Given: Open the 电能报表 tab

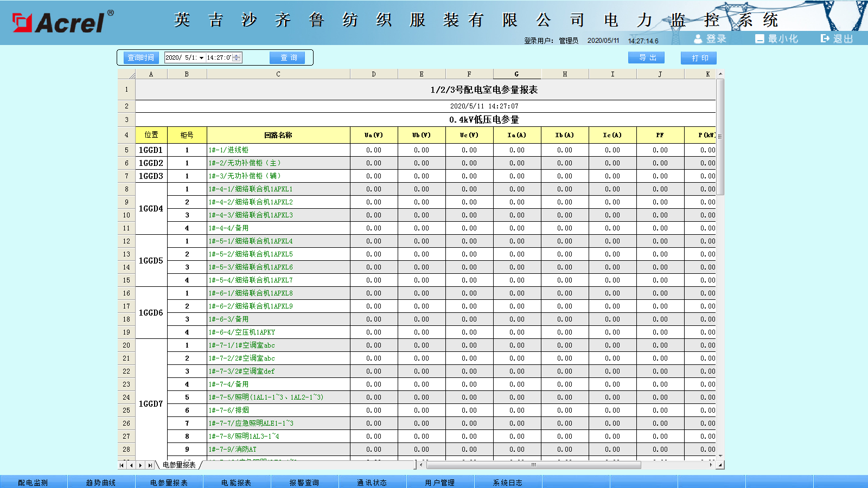Looking at the screenshot, I should tap(236, 482).
